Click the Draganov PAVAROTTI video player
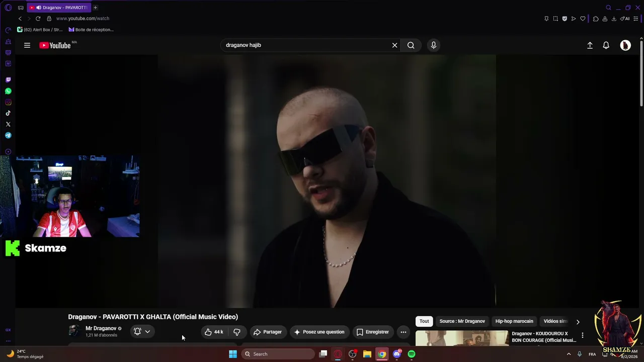Viewport: 644px width, 362px height. pos(327,181)
